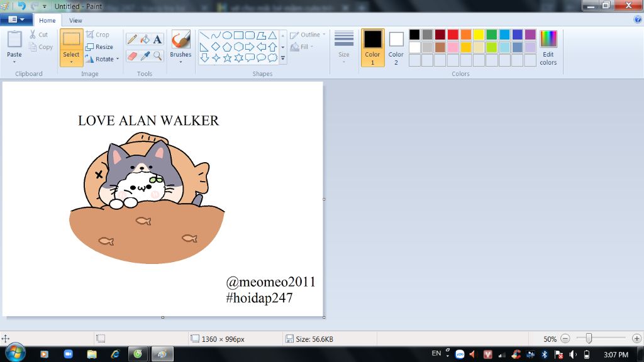The image size is (644, 362).
Task: Pick the Fill with color bucket tool
Action: [145, 40]
